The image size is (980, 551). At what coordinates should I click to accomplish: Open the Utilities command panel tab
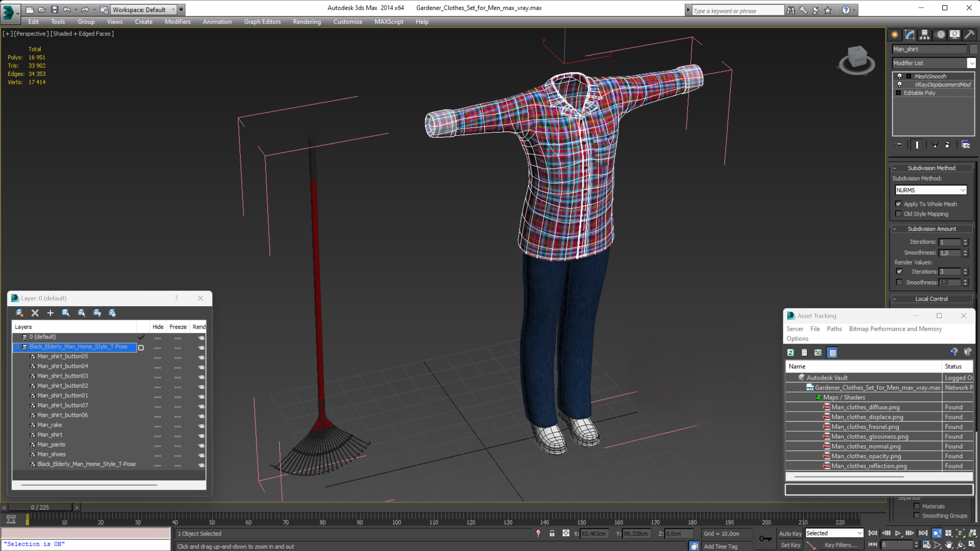969,35
